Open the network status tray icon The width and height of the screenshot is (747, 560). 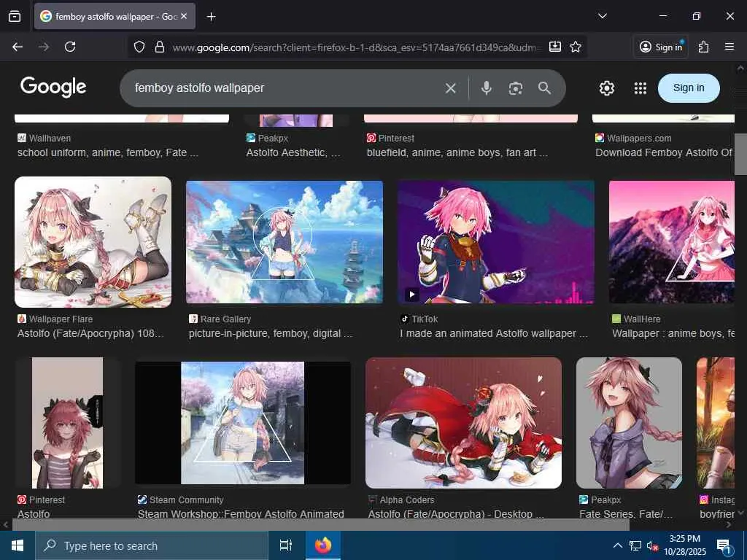tap(635, 545)
